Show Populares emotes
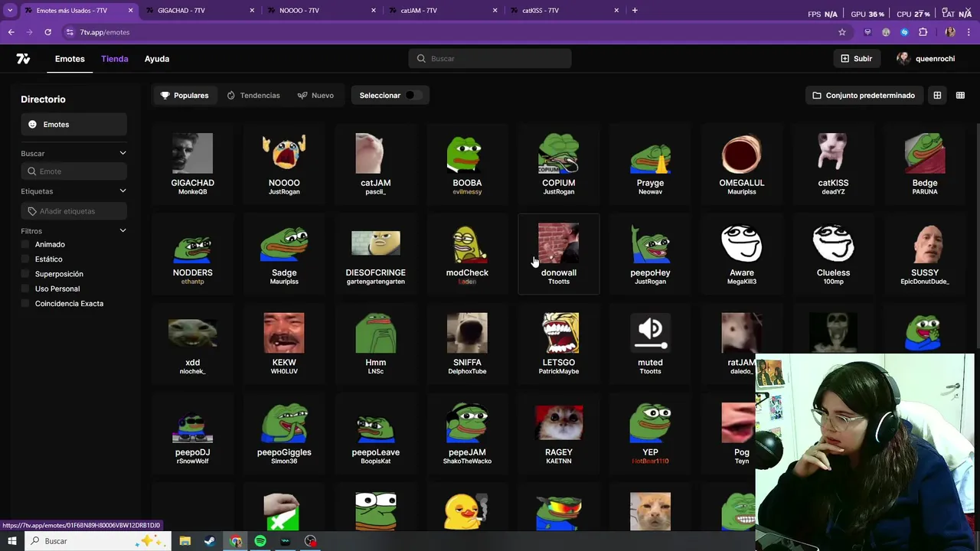Viewport: 980px width, 551px height. 185,96
